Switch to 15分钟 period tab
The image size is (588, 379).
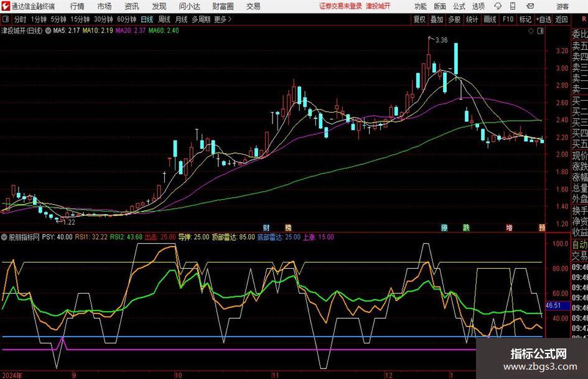tap(80, 19)
